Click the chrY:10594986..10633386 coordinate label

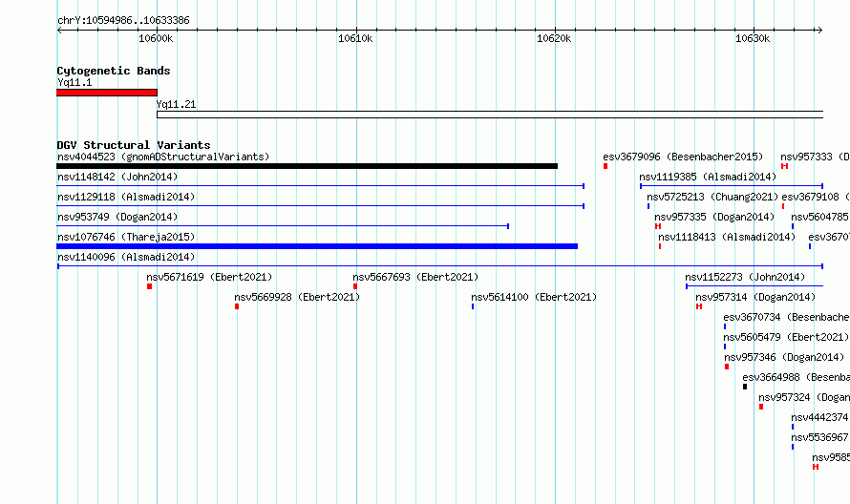tap(123, 21)
